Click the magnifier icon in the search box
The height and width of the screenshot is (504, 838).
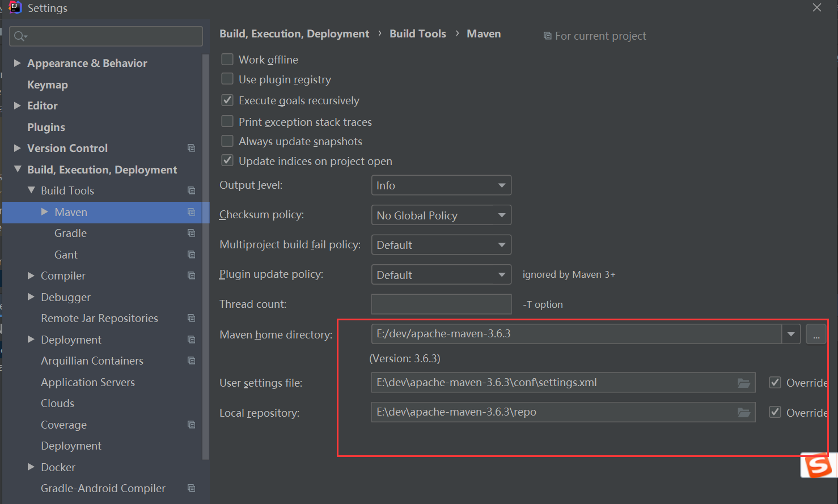20,36
